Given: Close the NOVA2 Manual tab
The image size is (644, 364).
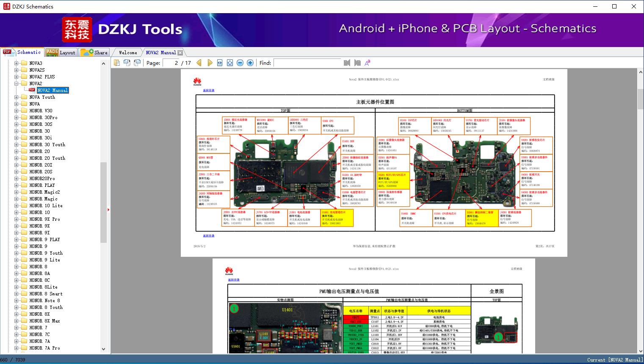Looking at the screenshot, I should [180, 53].
